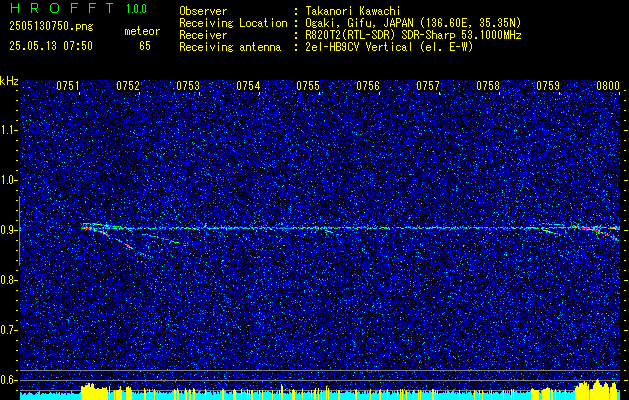Click the 0755 time marker
The image size is (629, 400).
pyautogui.click(x=308, y=86)
